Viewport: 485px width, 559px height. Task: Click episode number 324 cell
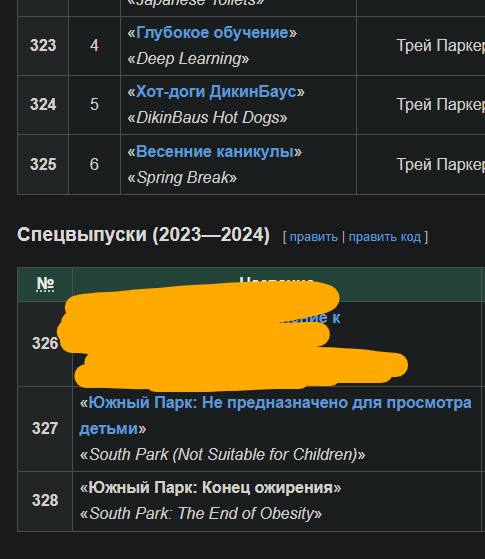click(43, 105)
